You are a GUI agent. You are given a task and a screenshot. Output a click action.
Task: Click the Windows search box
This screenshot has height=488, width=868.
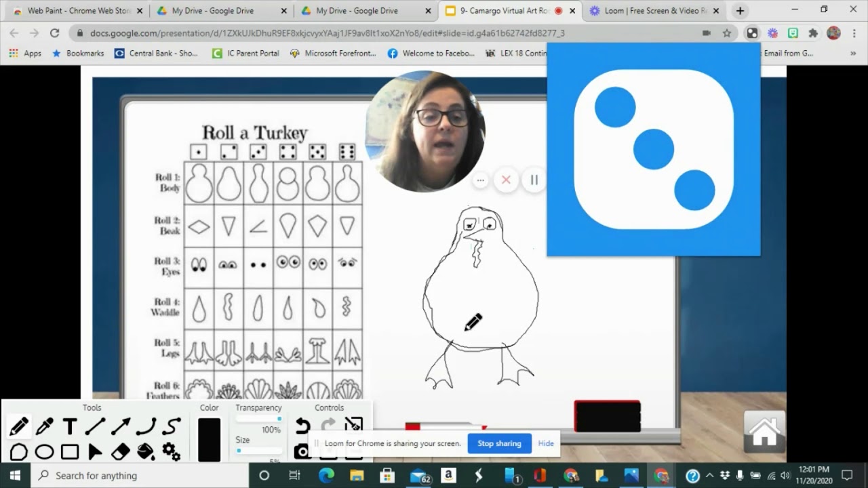click(x=140, y=475)
